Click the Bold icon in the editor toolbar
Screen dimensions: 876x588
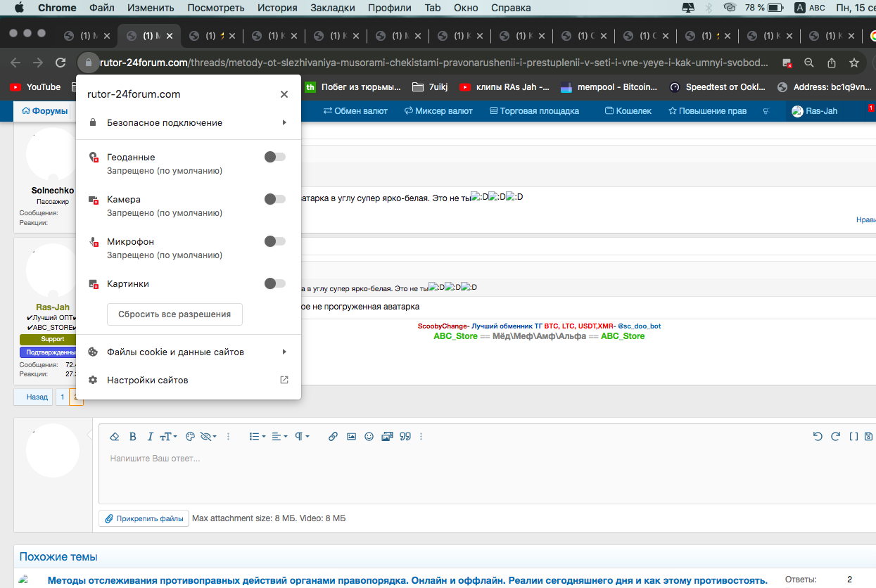pyautogui.click(x=133, y=437)
